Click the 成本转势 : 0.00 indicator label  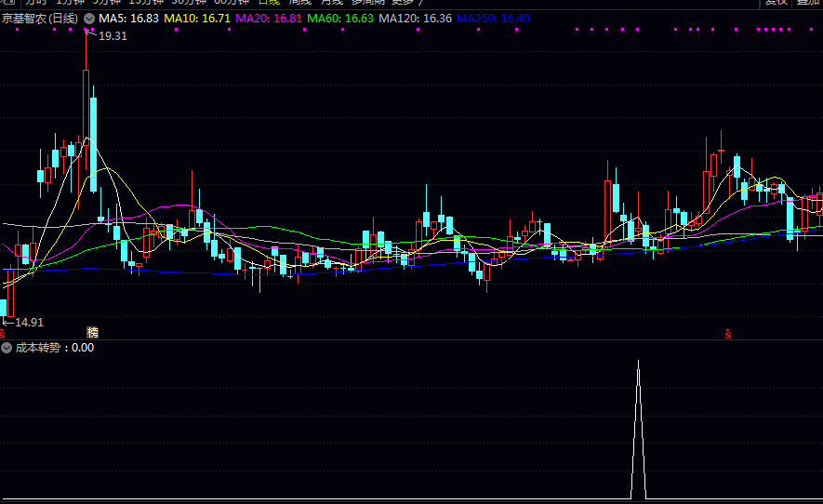click(55, 348)
